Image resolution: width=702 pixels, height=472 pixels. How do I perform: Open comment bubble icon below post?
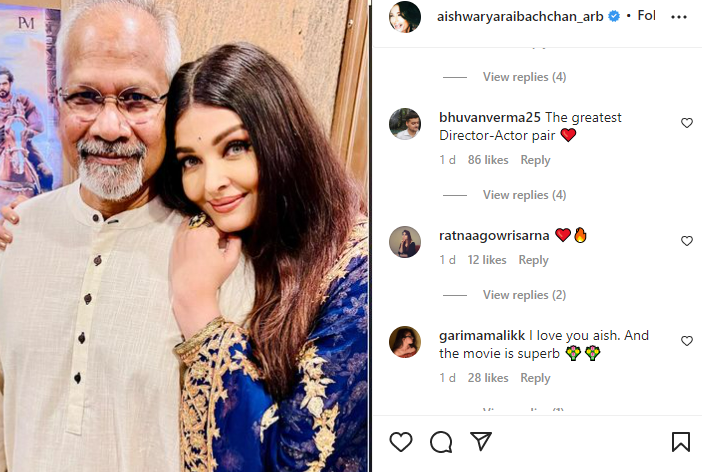point(441,442)
